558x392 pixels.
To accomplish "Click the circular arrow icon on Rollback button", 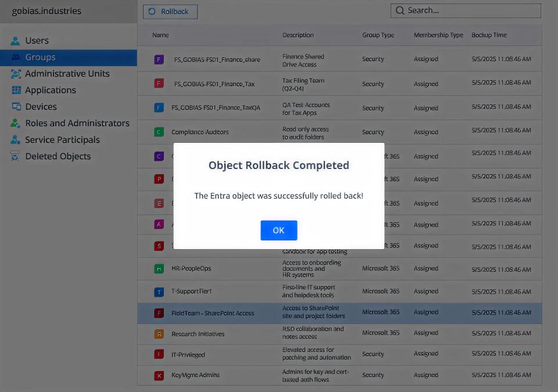I will tap(152, 12).
